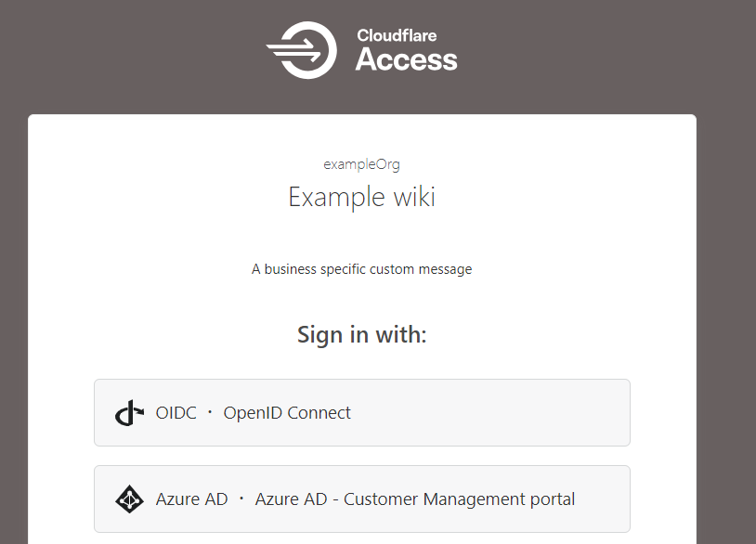Sign in with OIDC OpenID Connect
Viewport: 756px width, 544px height.
(x=361, y=413)
